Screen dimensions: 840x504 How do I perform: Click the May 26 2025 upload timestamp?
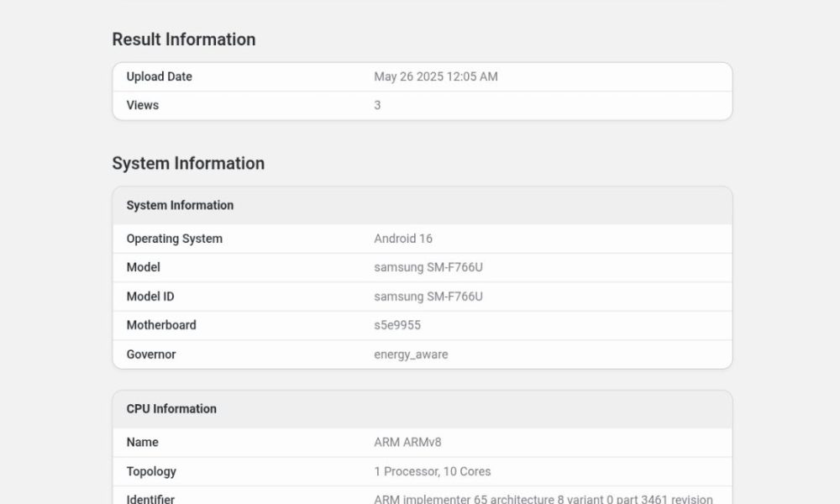[x=435, y=76]
